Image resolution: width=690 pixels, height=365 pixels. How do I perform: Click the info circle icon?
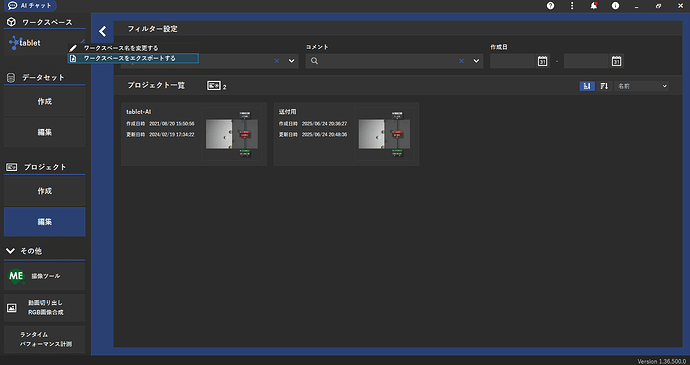click(x=615, y=6)
